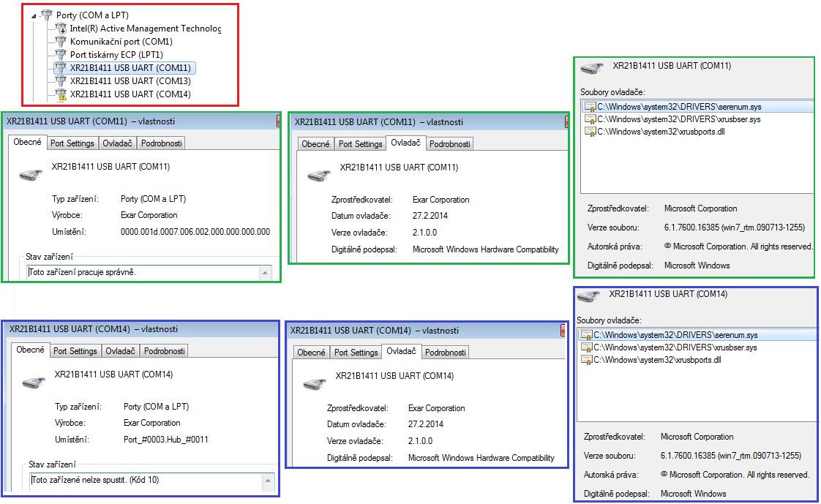Select XR21B1411 USB UART (COM14) in device tree

[x=130, y=94]
